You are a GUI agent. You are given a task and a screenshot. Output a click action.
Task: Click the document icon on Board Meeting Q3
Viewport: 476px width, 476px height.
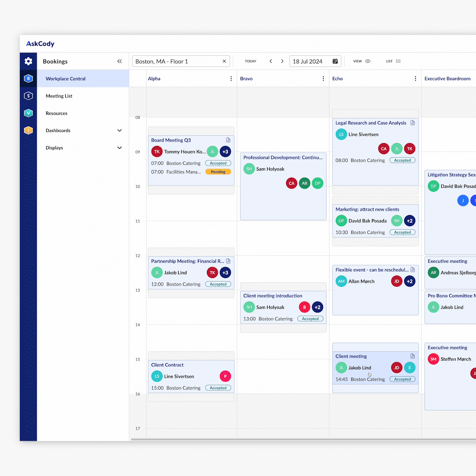click(x=228, y=140)
